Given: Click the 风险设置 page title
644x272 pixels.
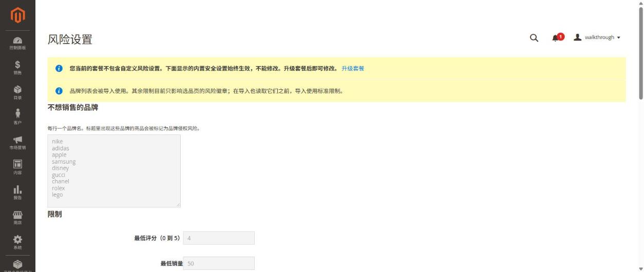Looking at the screenshot, I should click(70, 40).
